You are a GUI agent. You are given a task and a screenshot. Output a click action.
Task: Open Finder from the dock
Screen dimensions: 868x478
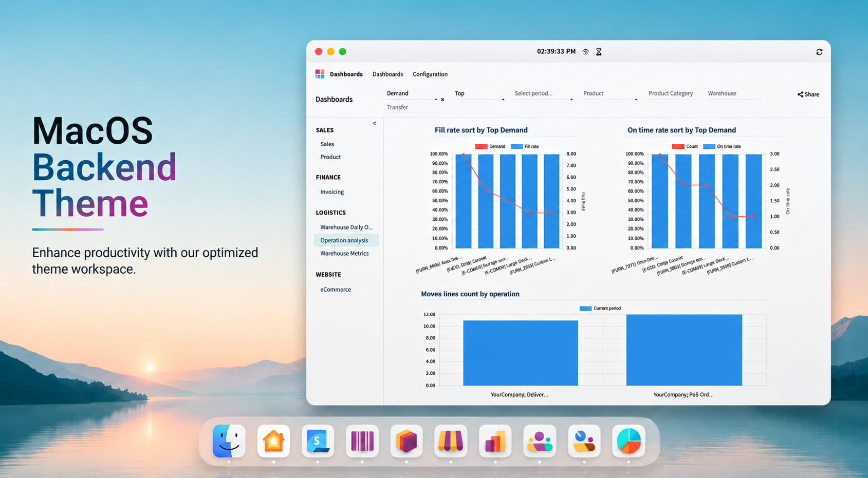point(229,441)
